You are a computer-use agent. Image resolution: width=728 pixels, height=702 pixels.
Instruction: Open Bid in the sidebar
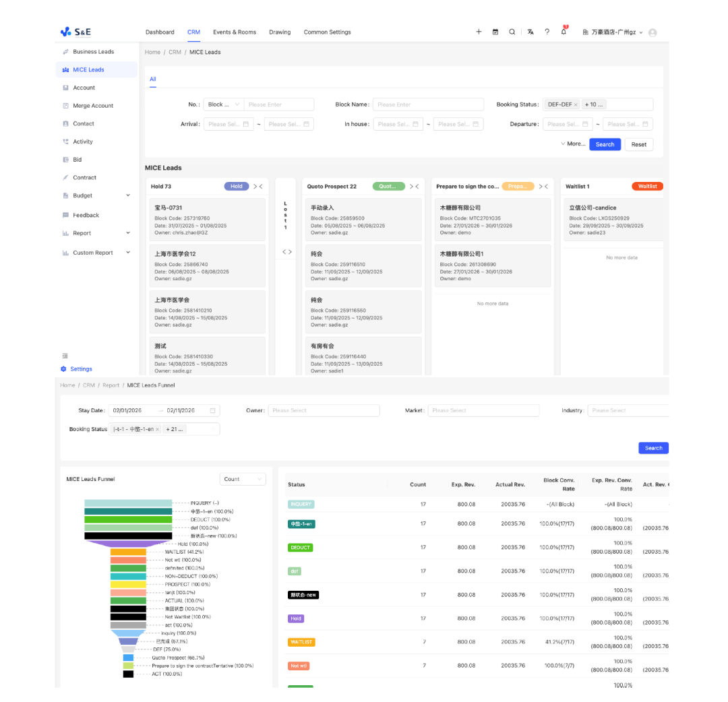pos(96,160)
